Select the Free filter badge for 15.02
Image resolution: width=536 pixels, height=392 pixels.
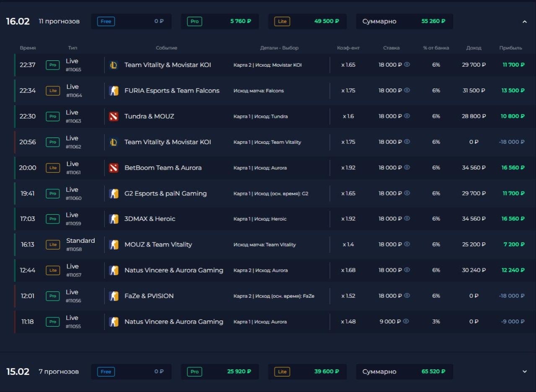106,371
